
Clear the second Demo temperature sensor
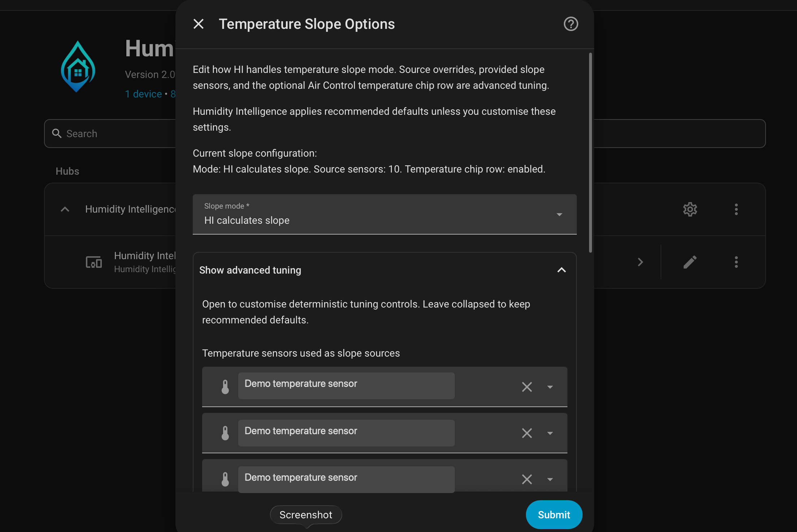(x=527, y=433)
